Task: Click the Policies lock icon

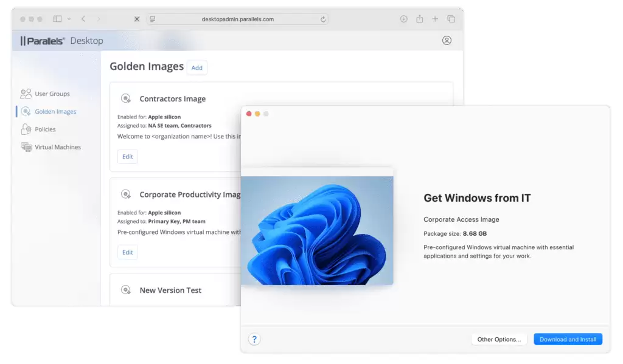Action: point(26,129)
